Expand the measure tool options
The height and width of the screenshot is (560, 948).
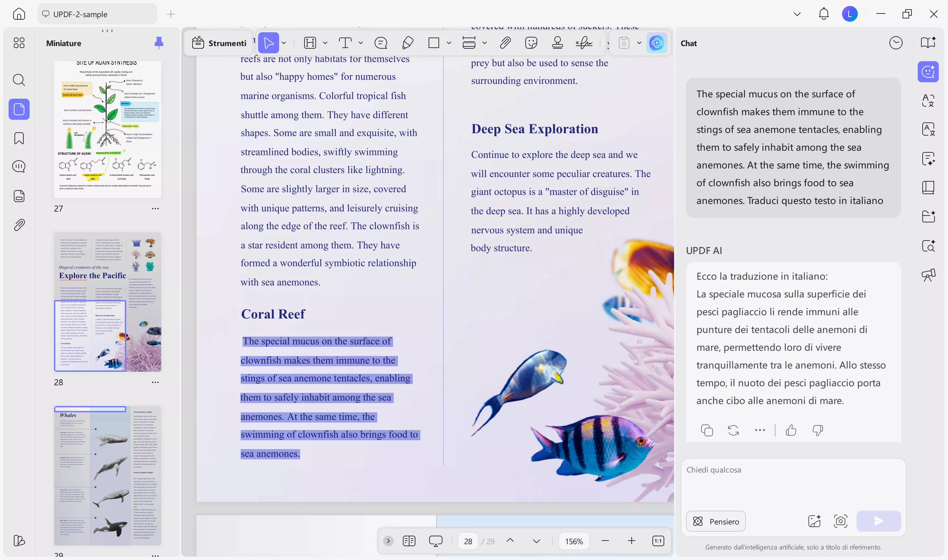[485, 43]
